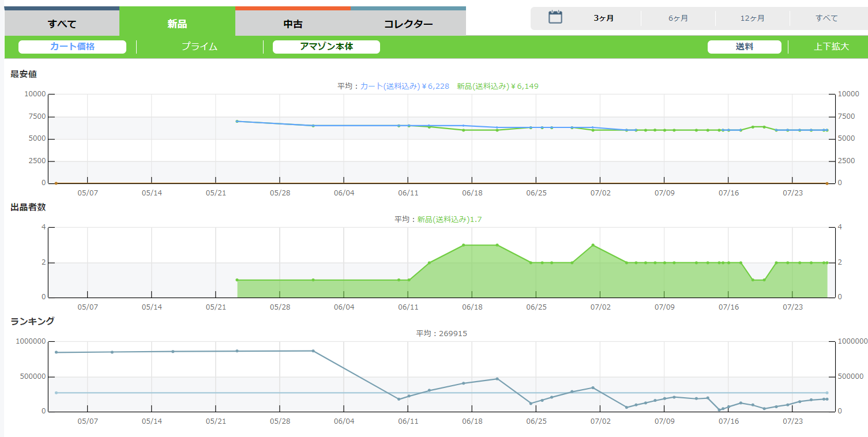Toggle the 送料 shipping option
Image resolution: width=868 pixels, height=437 pixels.
(x=744, y=47)
